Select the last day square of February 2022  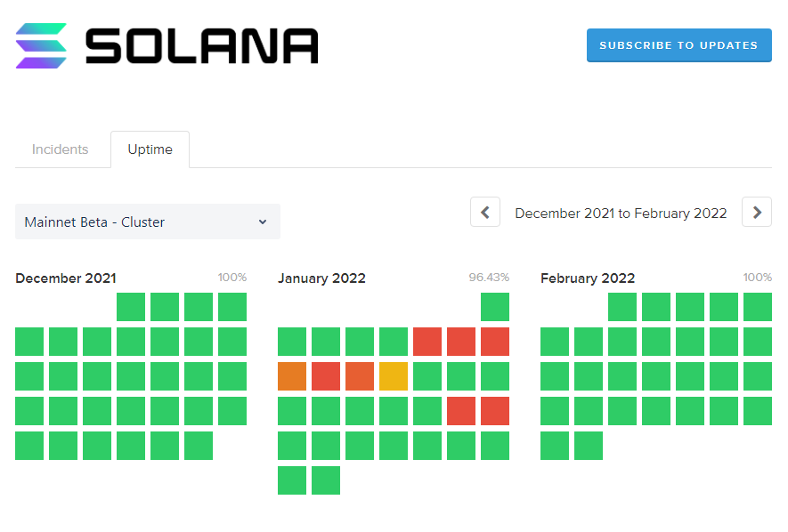tap(589, 446)
